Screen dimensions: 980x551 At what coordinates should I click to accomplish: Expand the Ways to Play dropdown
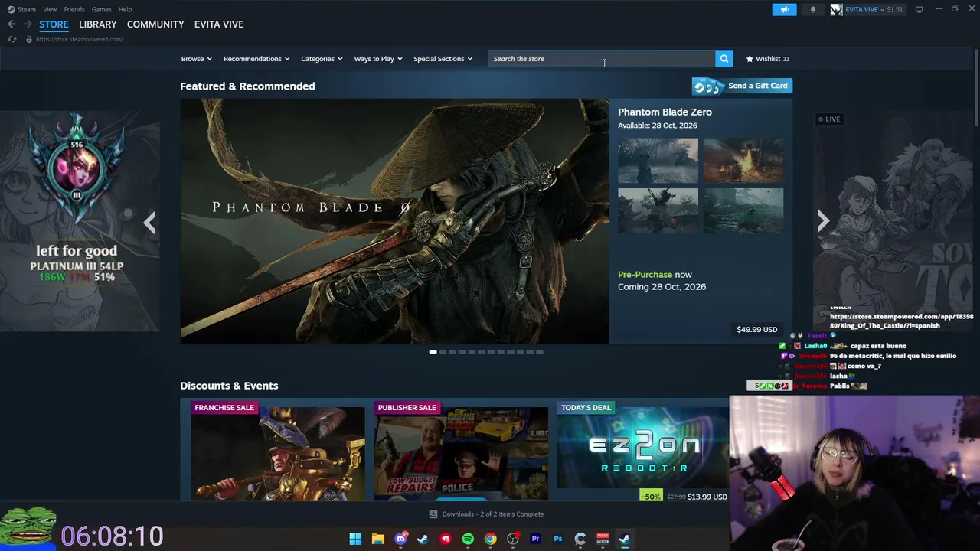tap(378, 59)
